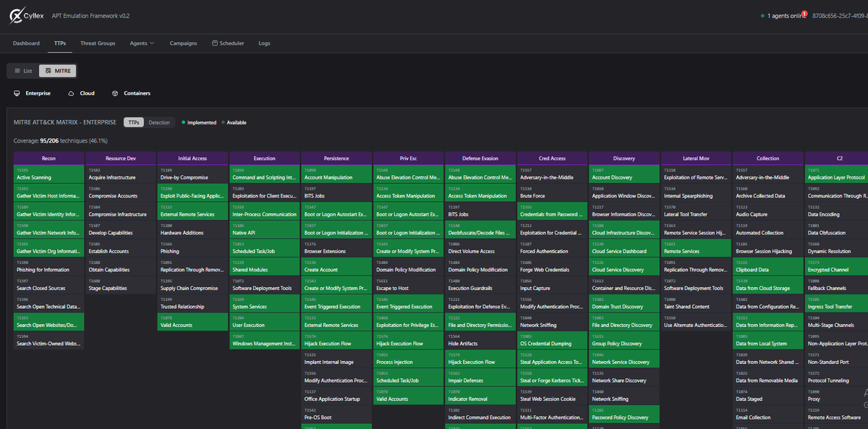This screenshot has width=868, height=429.
Task: Switch to MITRE matrix view
Action: coord(57,71)
